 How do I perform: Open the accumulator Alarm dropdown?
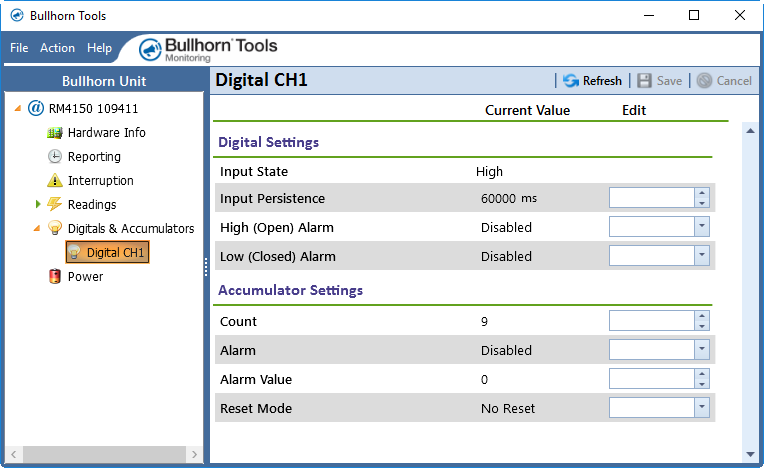tap(702, 349)
